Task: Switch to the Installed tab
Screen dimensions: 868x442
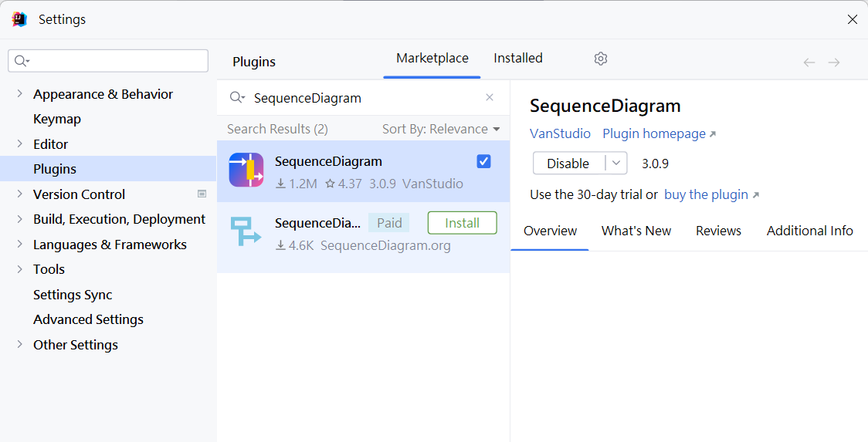Action: (x=518, y=58)
